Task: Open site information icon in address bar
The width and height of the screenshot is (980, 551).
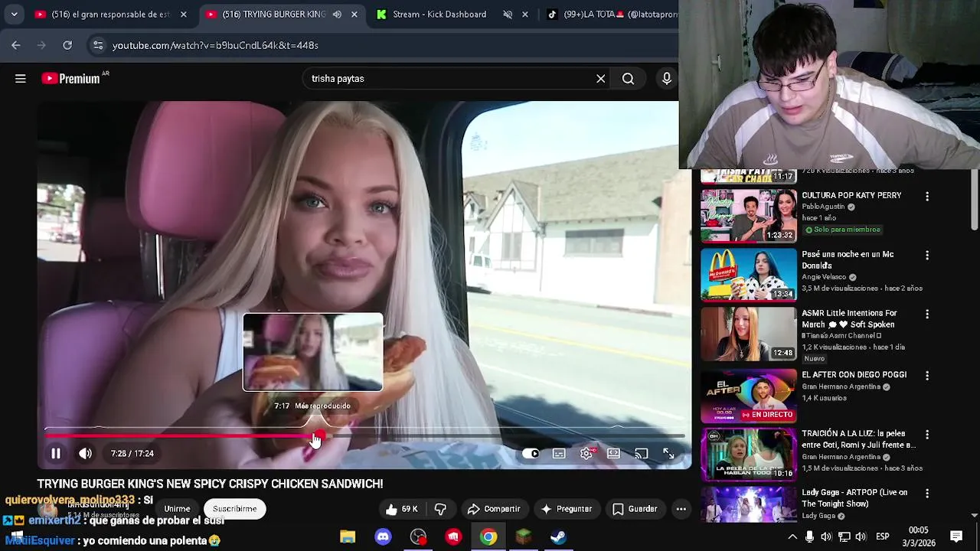Action: (x=98, y=45)
